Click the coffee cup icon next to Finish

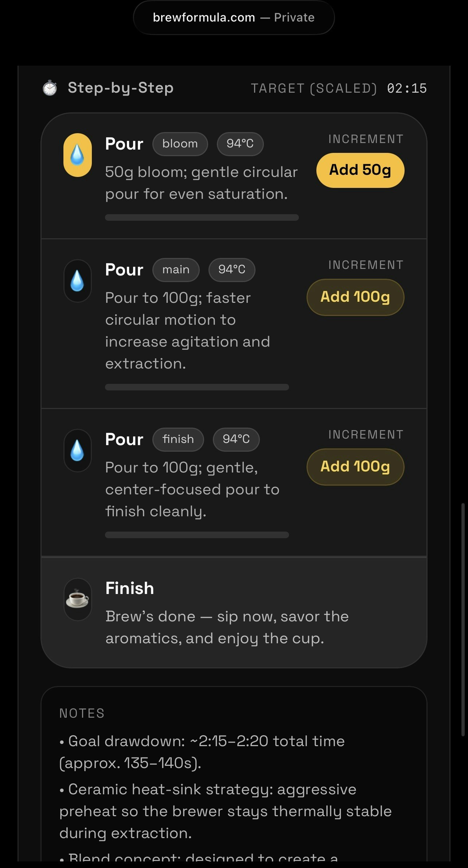77,598
